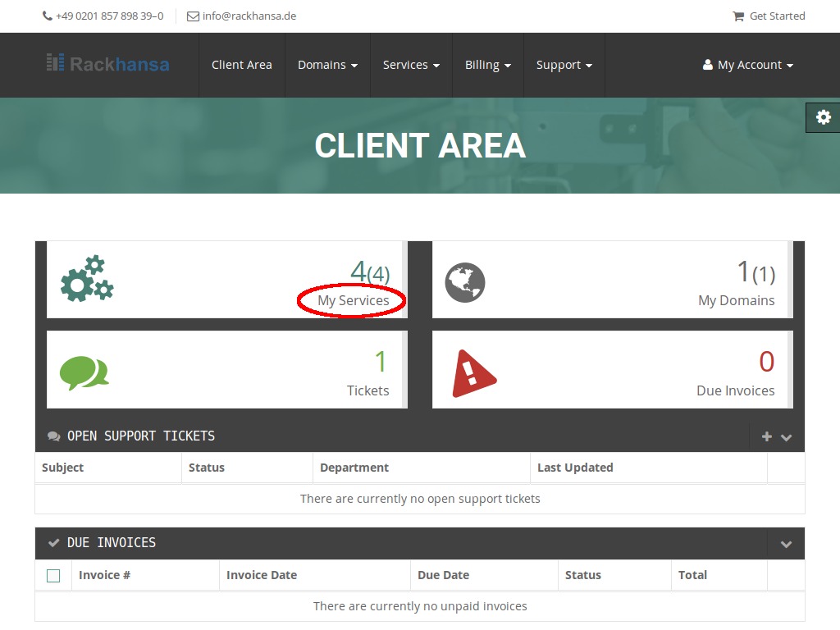Sort by Total column header
Image resolution: width=840 pixels, height=630 pixels.
692,575
